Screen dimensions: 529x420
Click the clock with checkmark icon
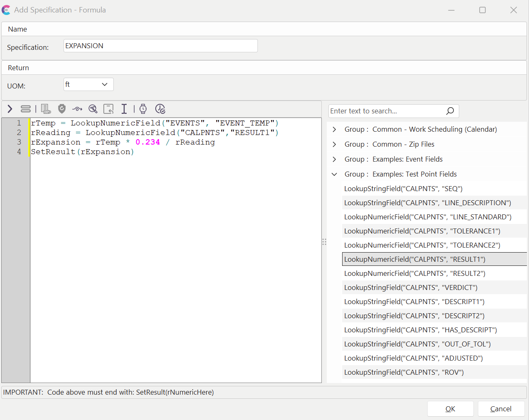(x=160, y=109)
